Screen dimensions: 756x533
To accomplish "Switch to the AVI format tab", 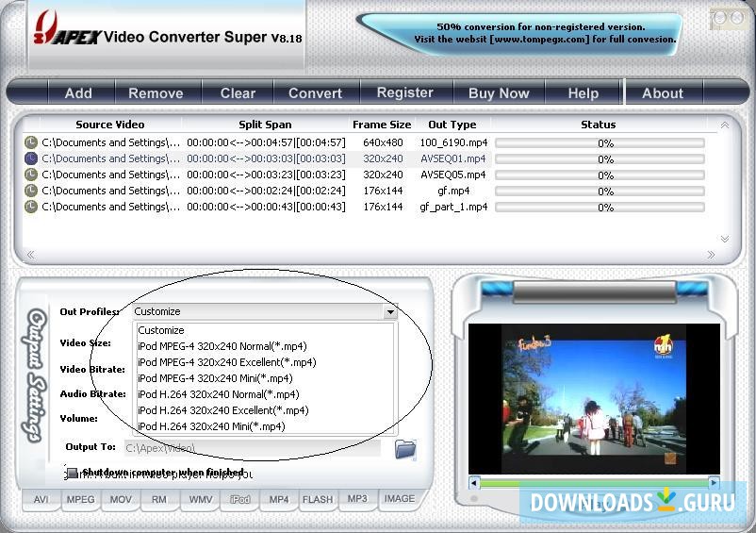I will (41, 500).
